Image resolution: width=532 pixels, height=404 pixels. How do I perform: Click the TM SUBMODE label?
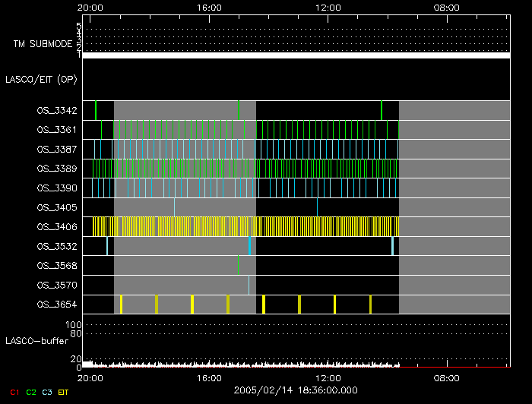click(x=43, y=44)
